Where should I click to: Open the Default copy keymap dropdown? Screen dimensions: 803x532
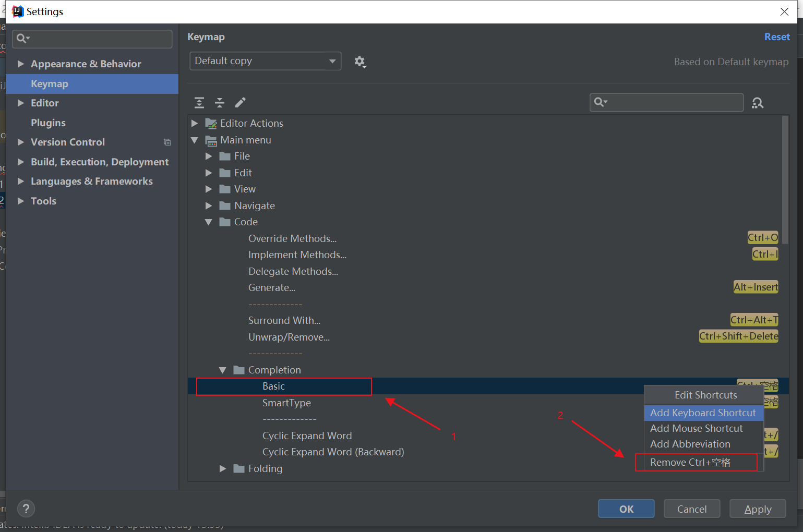point(266,61)
